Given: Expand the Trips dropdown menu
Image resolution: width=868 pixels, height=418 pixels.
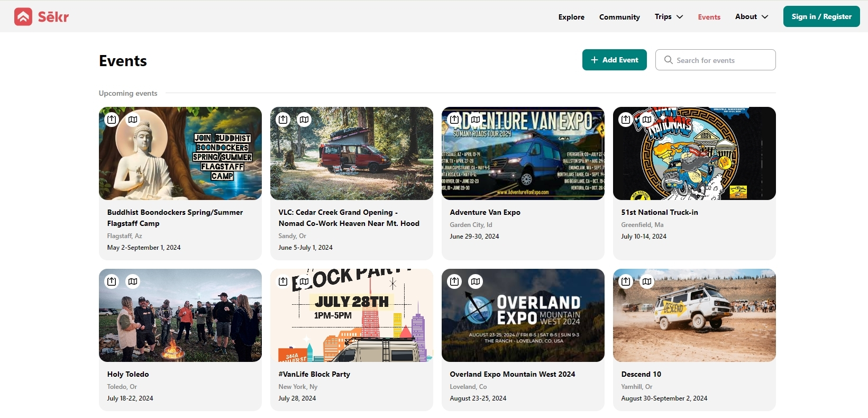Looking at the screenshot, I should click(669, 17).
